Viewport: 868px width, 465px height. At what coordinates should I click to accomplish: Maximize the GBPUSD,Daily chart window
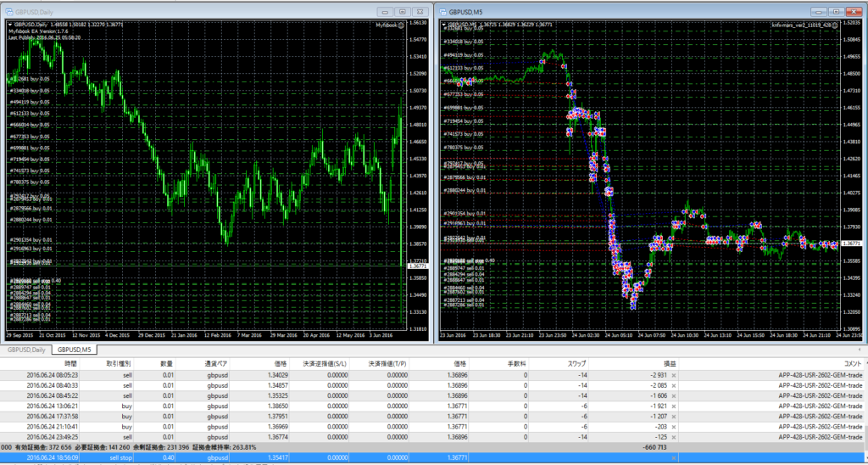click(403, 11)
